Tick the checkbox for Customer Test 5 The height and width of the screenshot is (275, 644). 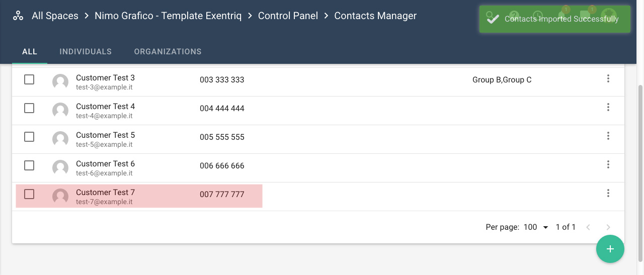tap(29, 137)
